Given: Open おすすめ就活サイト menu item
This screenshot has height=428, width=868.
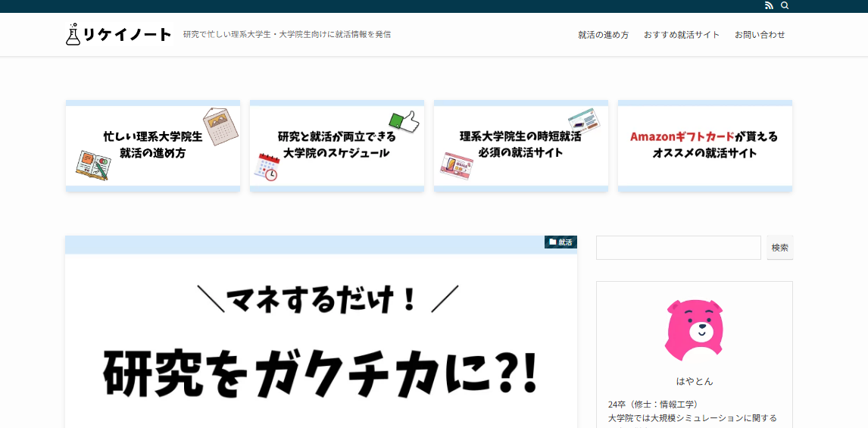Looking at the screenshot, I should [682, 35].
